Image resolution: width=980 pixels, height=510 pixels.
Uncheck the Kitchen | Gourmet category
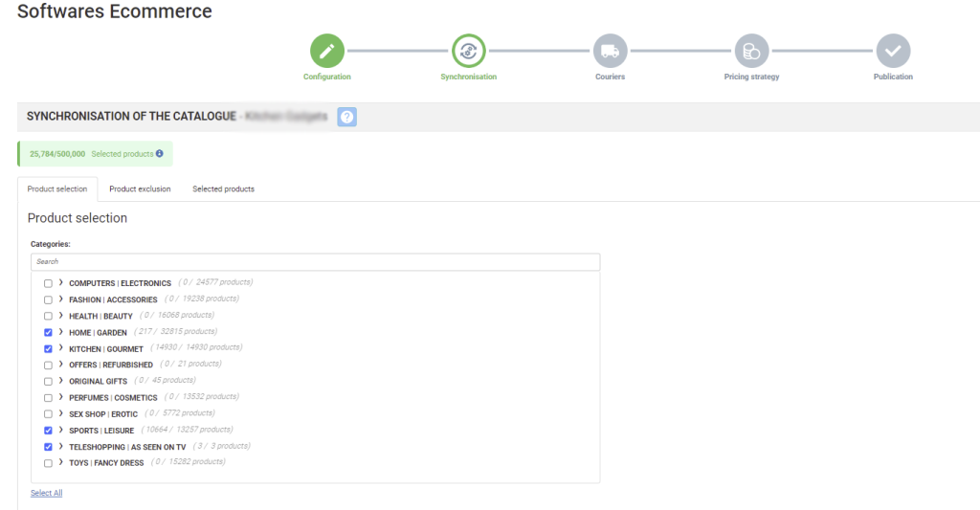[x=48, y=349]
